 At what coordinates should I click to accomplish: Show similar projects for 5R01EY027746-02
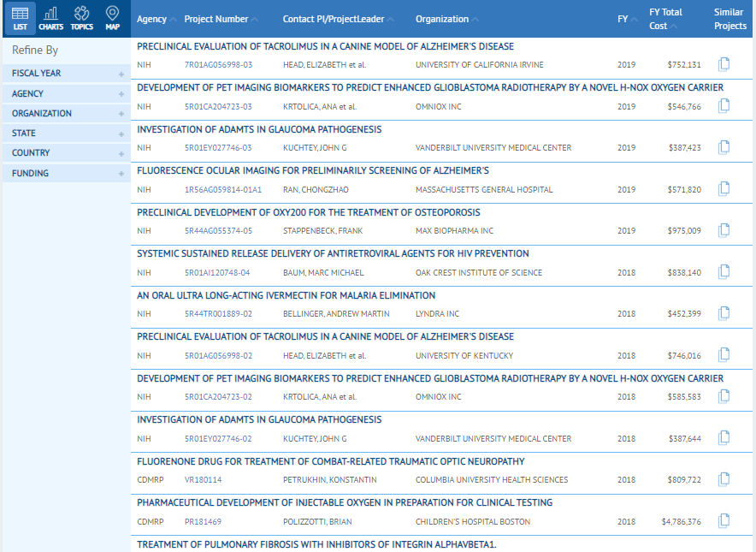tap(724, 438)
